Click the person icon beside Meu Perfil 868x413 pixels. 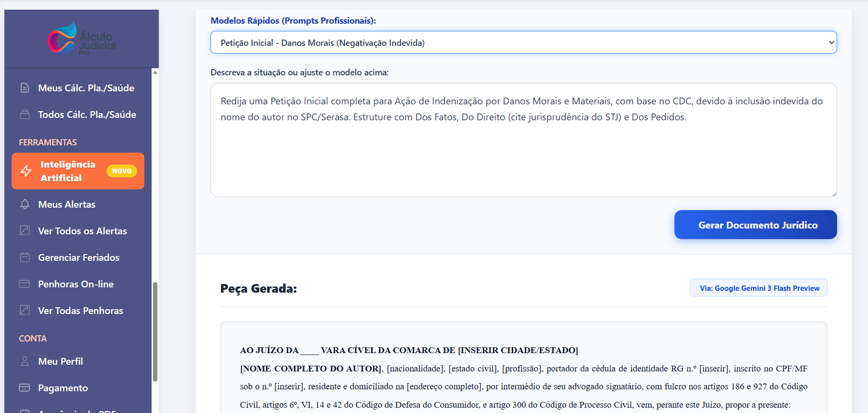pyautogui.click(x=25, y=361)
